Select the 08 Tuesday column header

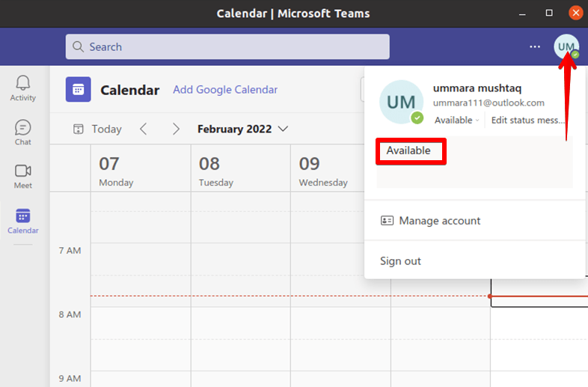[x=241, y=168]
